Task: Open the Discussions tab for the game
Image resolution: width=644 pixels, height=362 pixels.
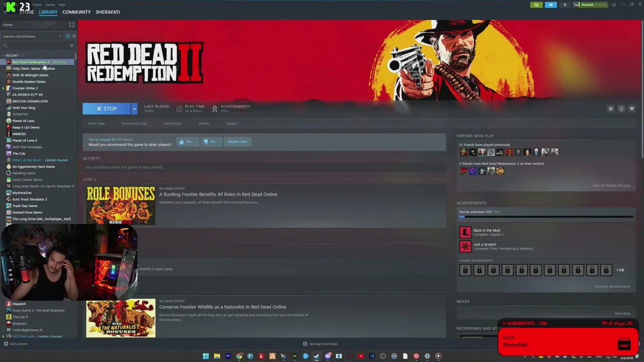Action: pyautogui.click(x=173, y=123)
